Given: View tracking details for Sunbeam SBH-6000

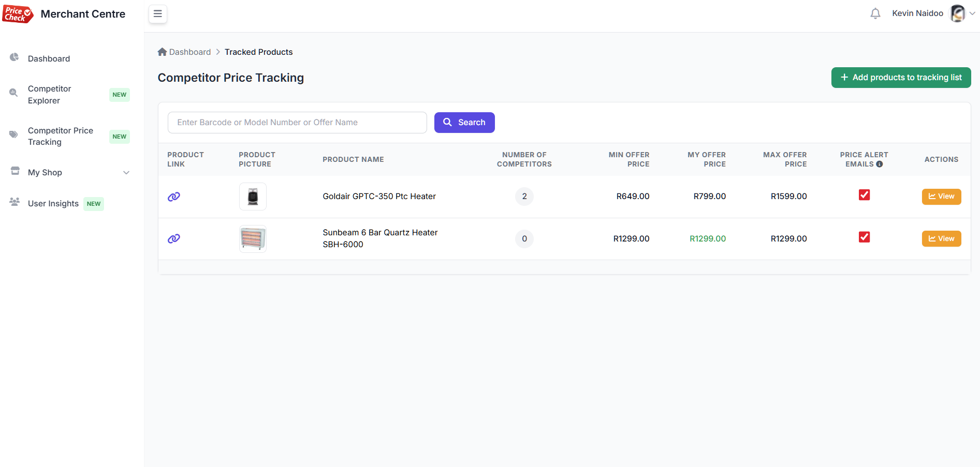Looking at the screenshot, I should pos(941,238).
